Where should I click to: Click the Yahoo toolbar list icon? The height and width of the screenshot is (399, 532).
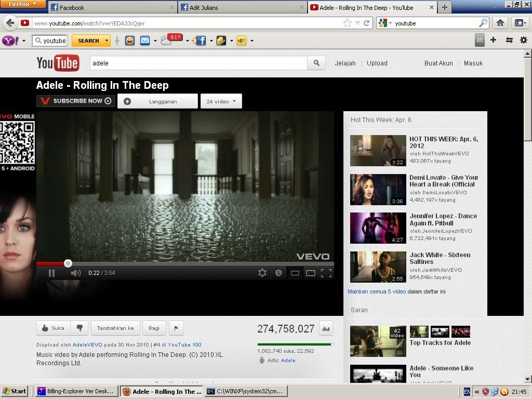[480, 41]
